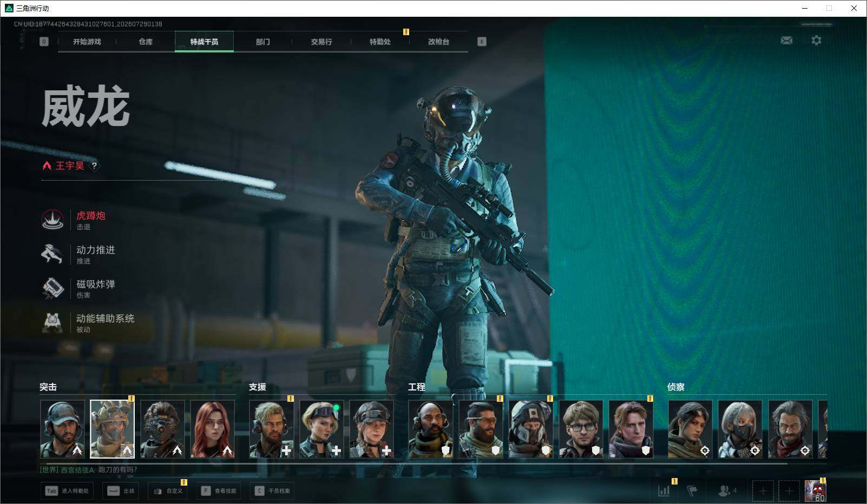Open the settings gear icon
The image size is (867, 504).
coord(816,41)
